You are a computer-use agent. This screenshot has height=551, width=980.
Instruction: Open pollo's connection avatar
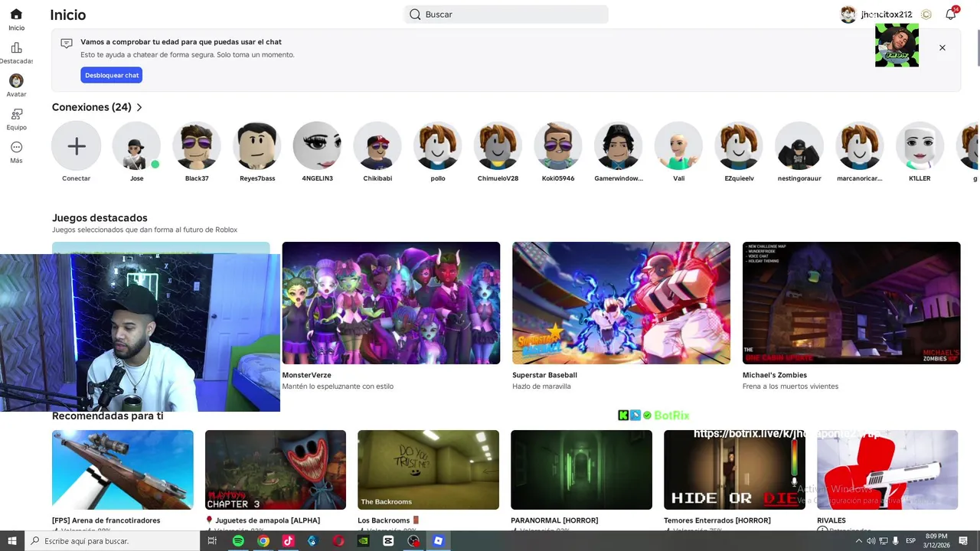pos(438,145)
